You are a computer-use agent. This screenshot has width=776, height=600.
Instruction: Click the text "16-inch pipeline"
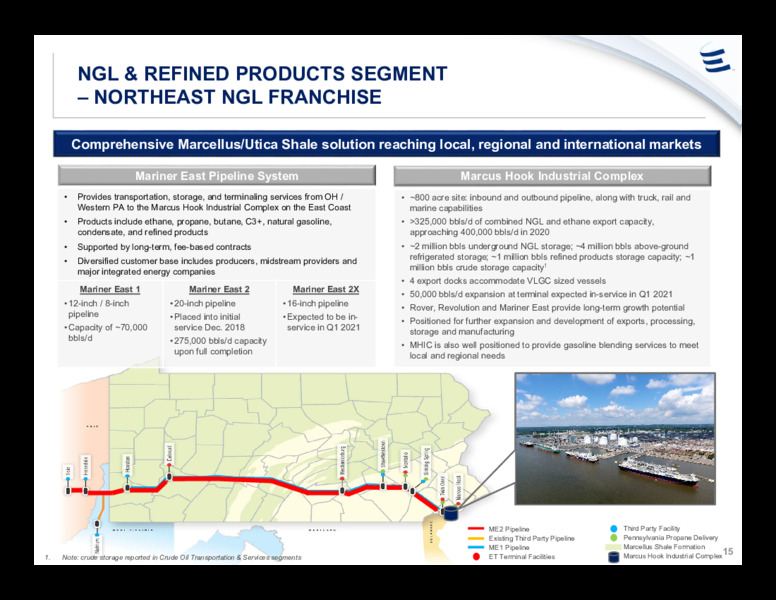(317, 303)
